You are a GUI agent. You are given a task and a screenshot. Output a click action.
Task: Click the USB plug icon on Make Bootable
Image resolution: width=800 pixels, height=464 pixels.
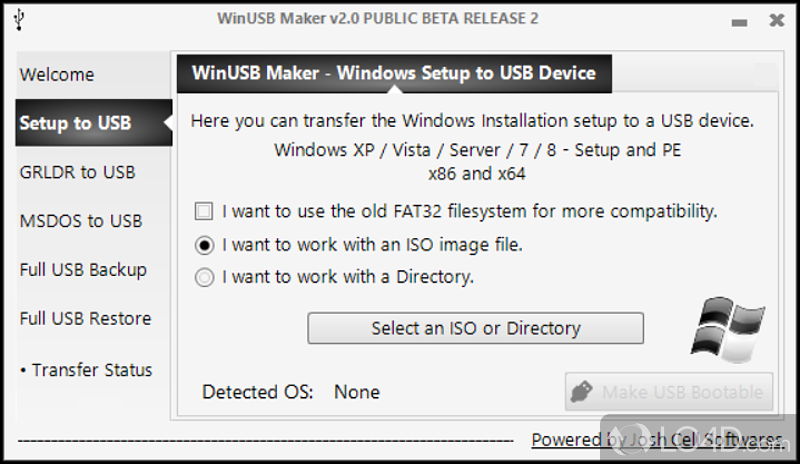tap(582, 392)
